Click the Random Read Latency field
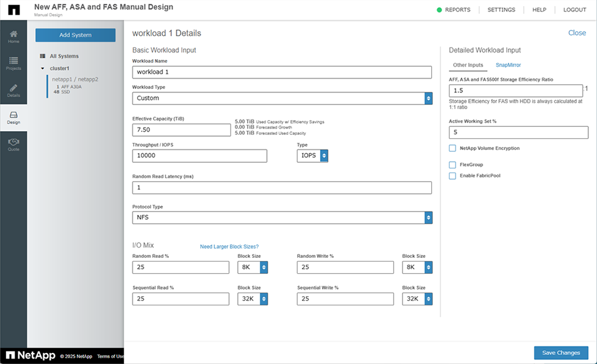This screenshot has height=364, width=597. 282,188
